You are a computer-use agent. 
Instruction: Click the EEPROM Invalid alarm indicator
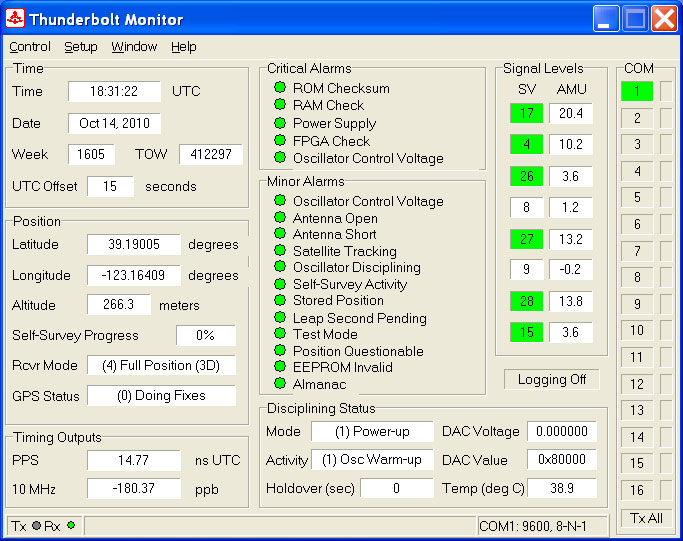point(280,367)
